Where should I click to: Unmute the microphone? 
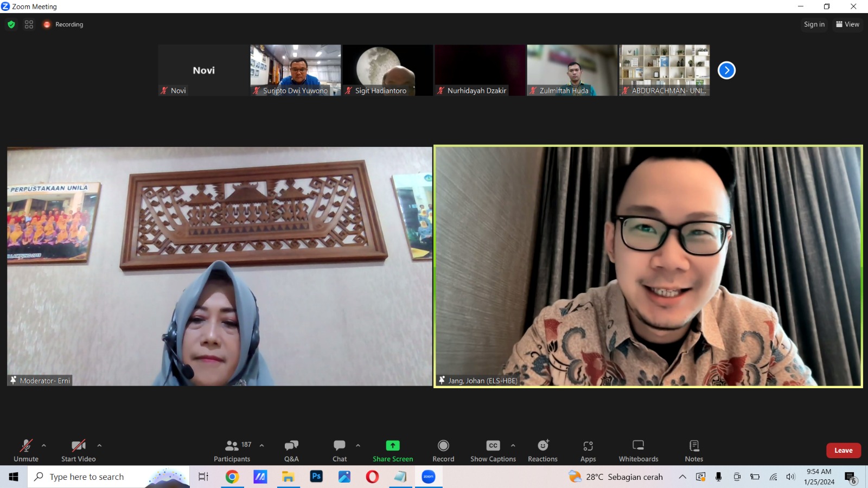tap(26, 450)
